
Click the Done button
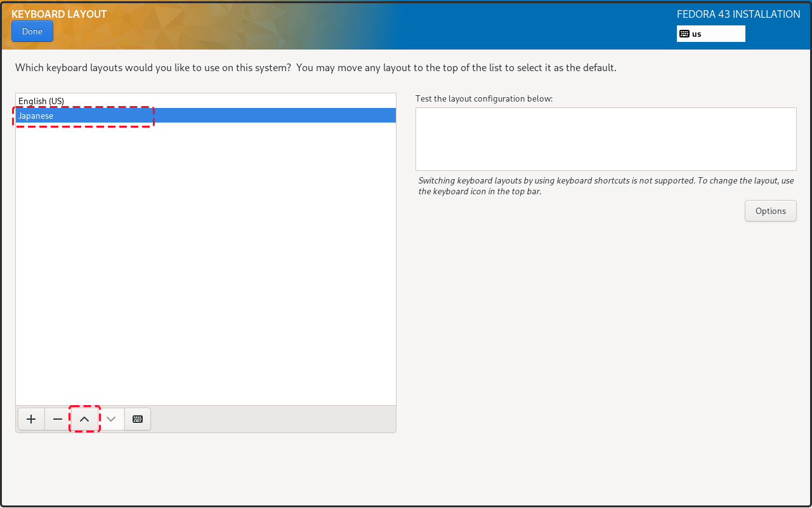click(x=32, y=31)
